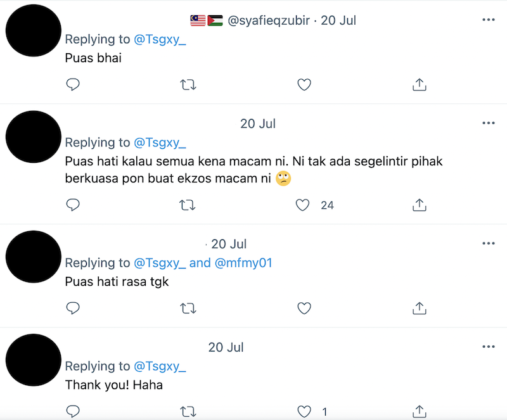Retweet the 'ekzos macam ni' tweet

188,205
